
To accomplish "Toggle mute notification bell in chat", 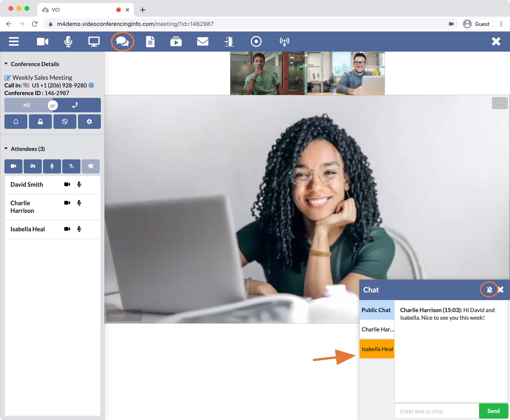I will (489, 289).
